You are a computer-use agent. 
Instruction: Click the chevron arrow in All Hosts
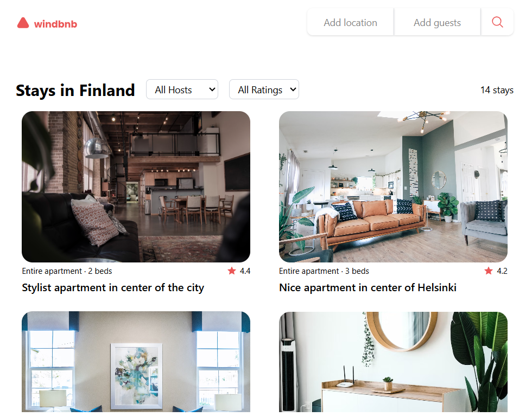click(x=212, y=89)
